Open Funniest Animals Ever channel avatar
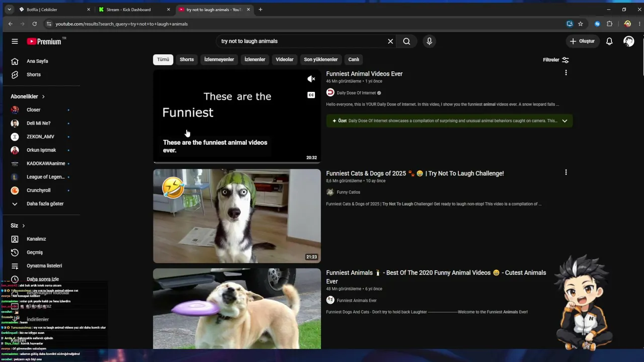This screenshot has height=362, width=644. coord(330,300)
